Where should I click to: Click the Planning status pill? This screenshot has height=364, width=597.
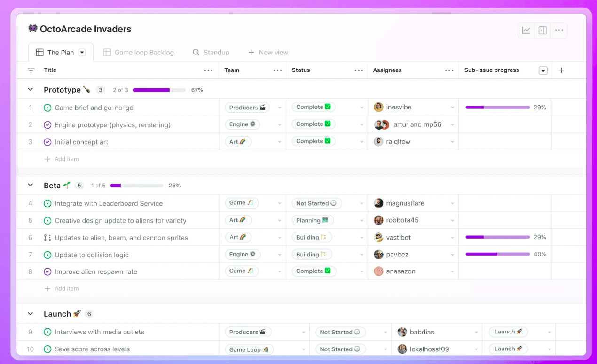click(313, 220)
